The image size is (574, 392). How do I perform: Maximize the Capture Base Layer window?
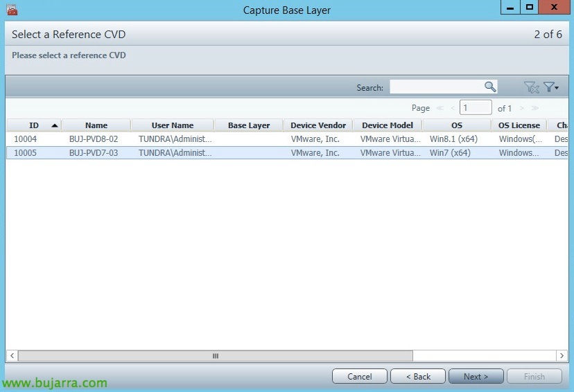[530, 8]
